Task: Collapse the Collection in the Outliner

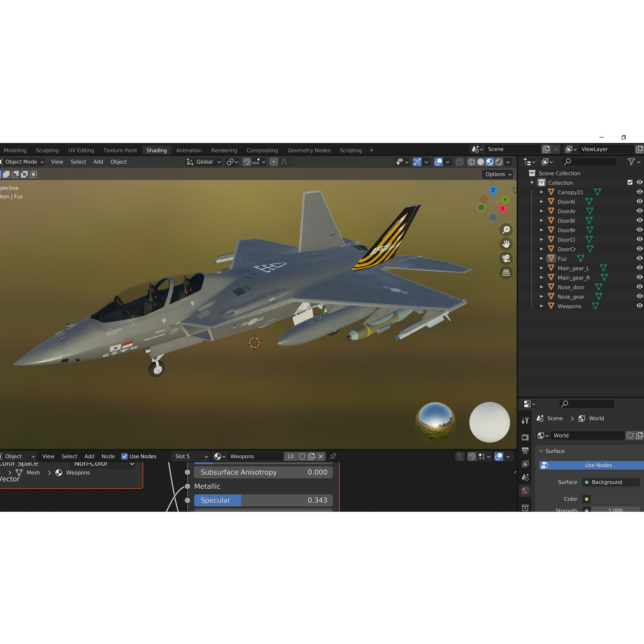Action: [x=532, y=183]
